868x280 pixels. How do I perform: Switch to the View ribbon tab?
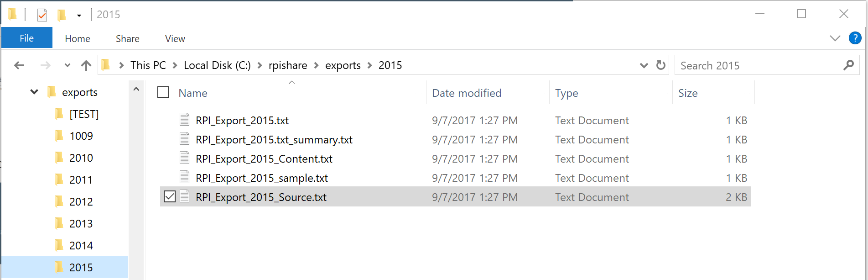click(x=175, y=39)
